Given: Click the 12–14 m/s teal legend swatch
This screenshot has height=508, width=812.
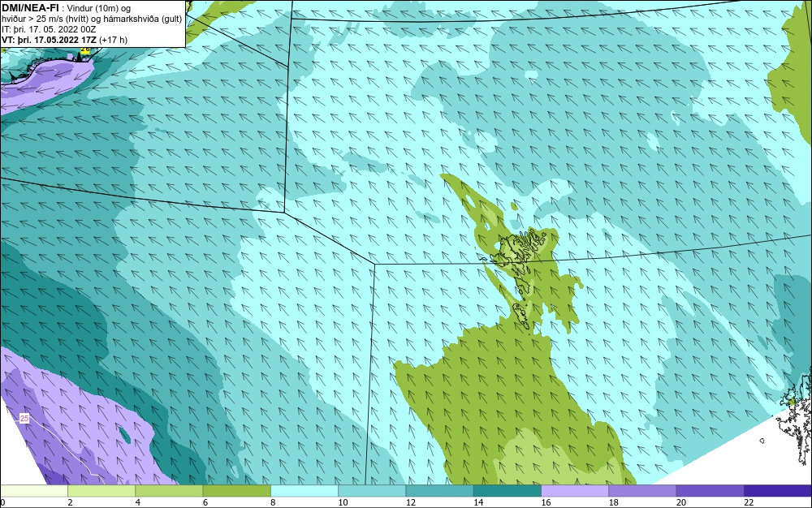Looking at the screenshot, I should [439, 491].
